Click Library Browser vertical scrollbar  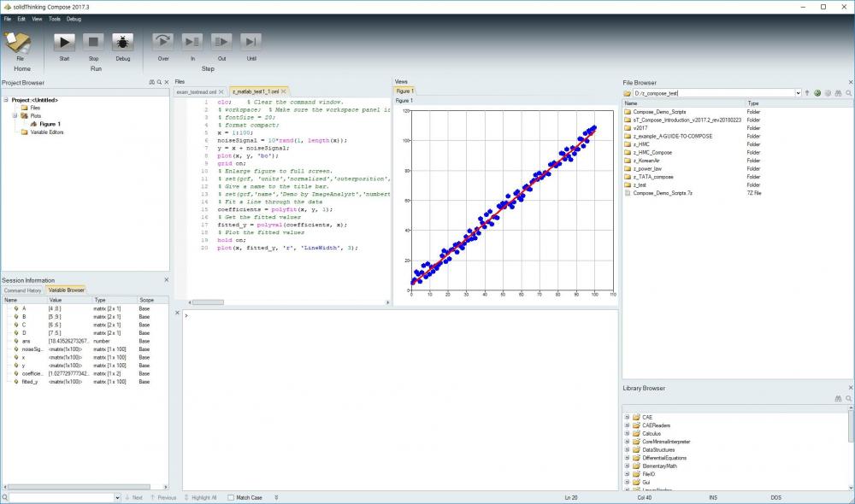click(852, 426)
